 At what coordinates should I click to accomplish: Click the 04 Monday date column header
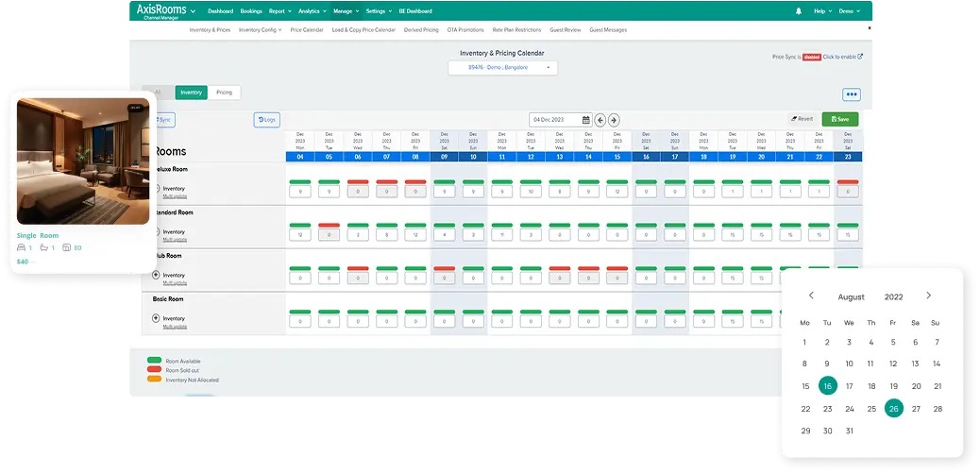coord(300,146)
